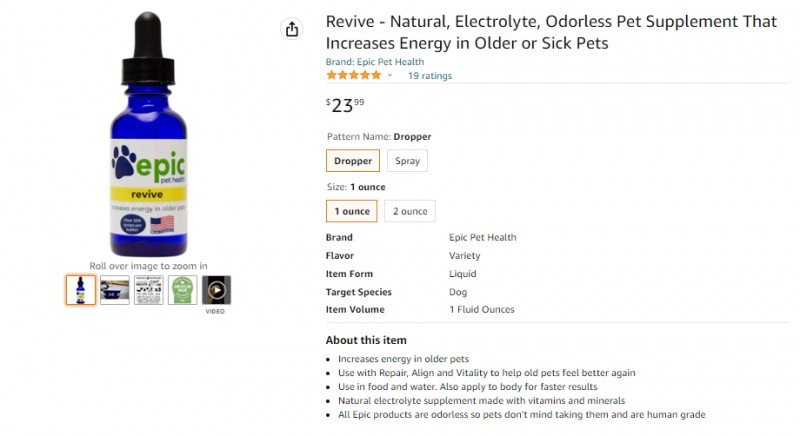The image size is (800, 436).
Task: Click the five-star rating icons
Action: pos(353,76)
